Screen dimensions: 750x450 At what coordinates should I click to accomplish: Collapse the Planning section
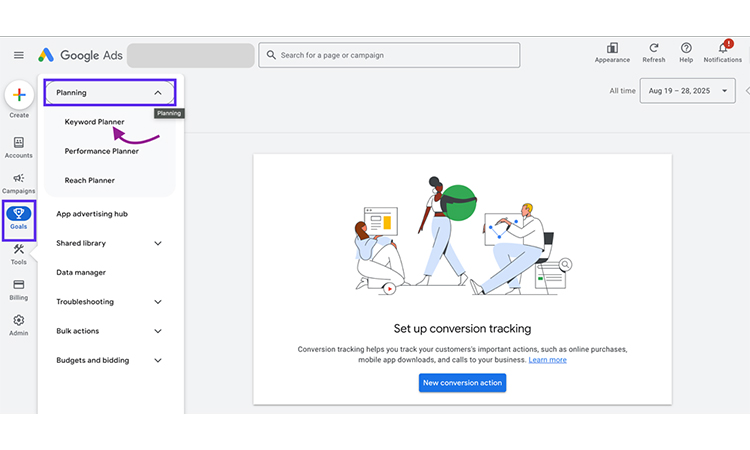(x=110, y=93)
